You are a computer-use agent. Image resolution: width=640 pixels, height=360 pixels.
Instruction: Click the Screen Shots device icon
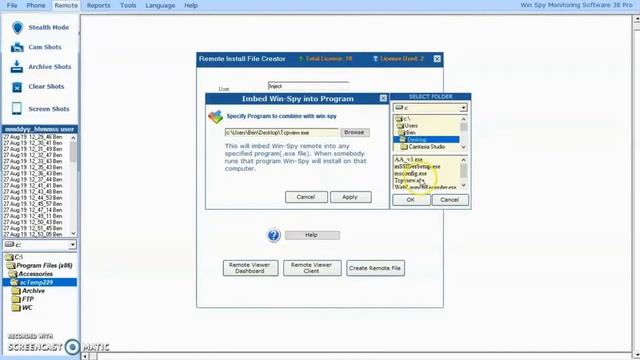[17, 109]
